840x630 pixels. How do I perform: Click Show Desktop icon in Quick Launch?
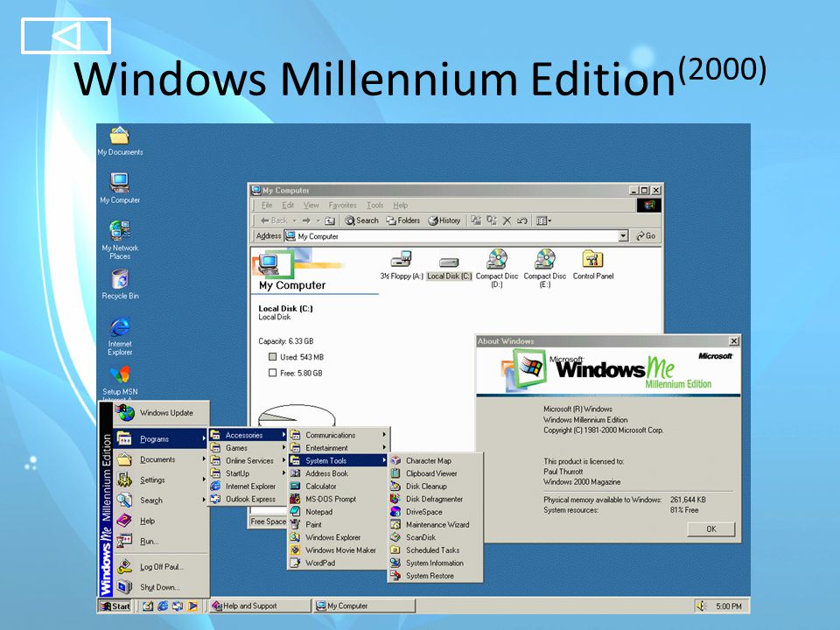coord(148,605)
